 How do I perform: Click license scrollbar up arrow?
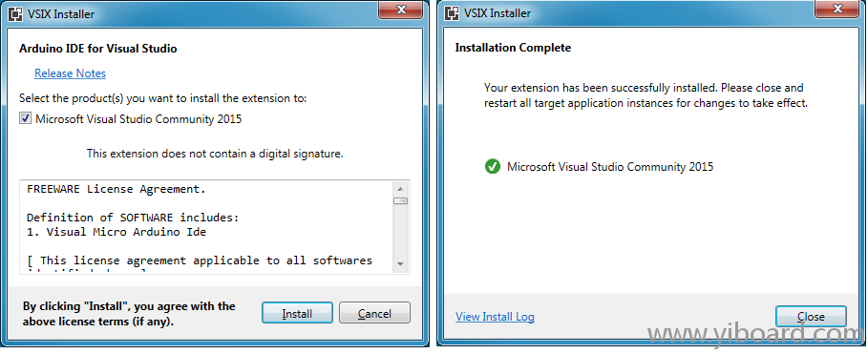pos(400,188)
